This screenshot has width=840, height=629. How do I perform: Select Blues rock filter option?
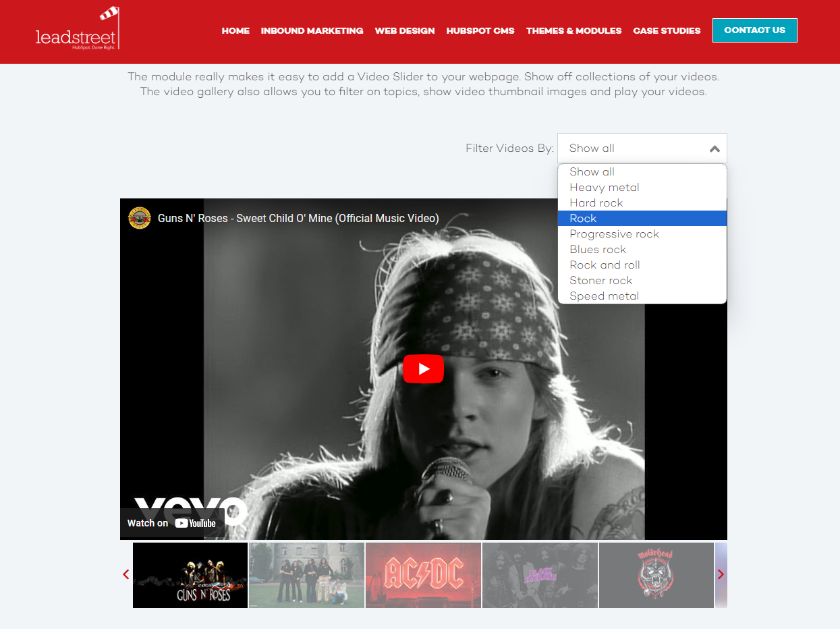pos(642,250)
